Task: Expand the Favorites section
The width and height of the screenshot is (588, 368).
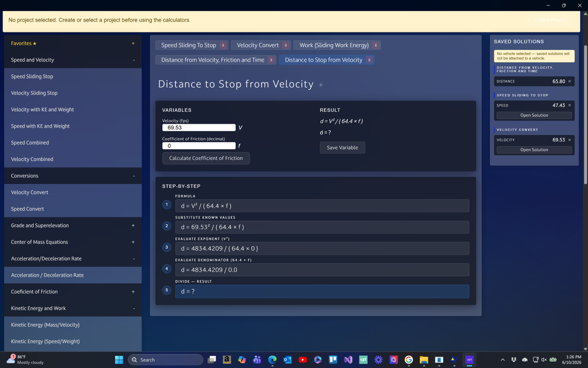Action: 133,43
